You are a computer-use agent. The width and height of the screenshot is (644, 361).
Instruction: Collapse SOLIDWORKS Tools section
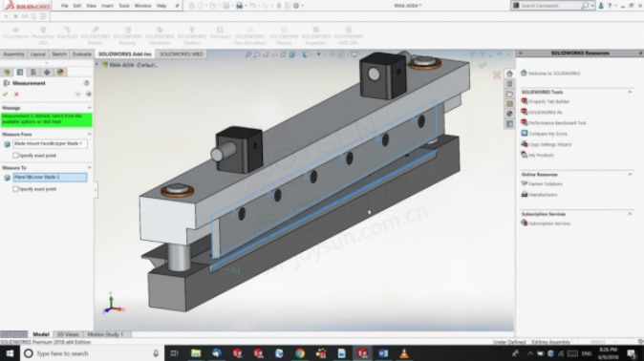click(630, 92)
